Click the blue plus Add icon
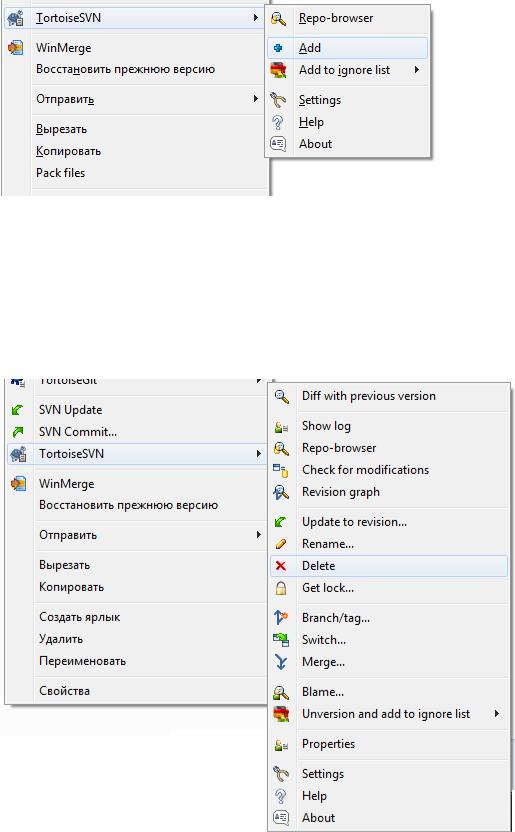The height and width of the screenshot is (832, 515). [x=277, y=48]
